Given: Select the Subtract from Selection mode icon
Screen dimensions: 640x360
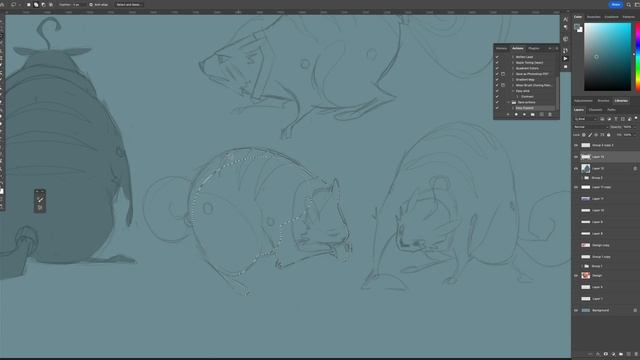Looking at the screenshot, I should 43,4.
